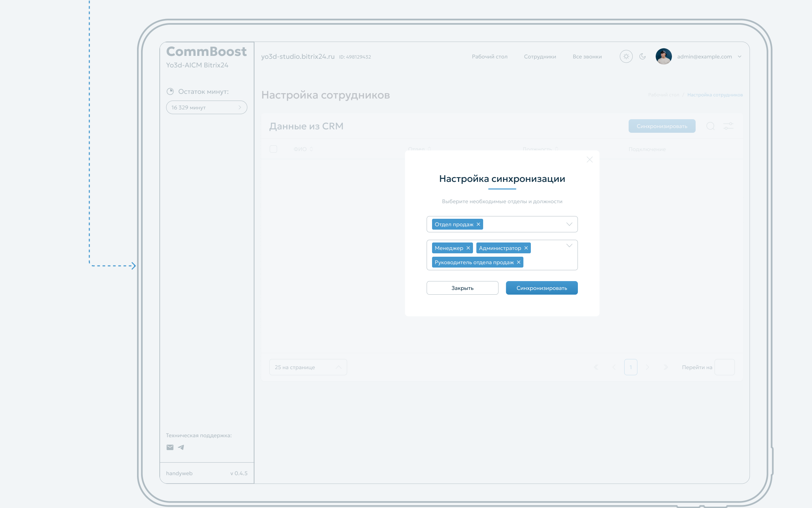Click the Перейти на page input field
This screenshot has height=508, width=812.
[724, 367]
